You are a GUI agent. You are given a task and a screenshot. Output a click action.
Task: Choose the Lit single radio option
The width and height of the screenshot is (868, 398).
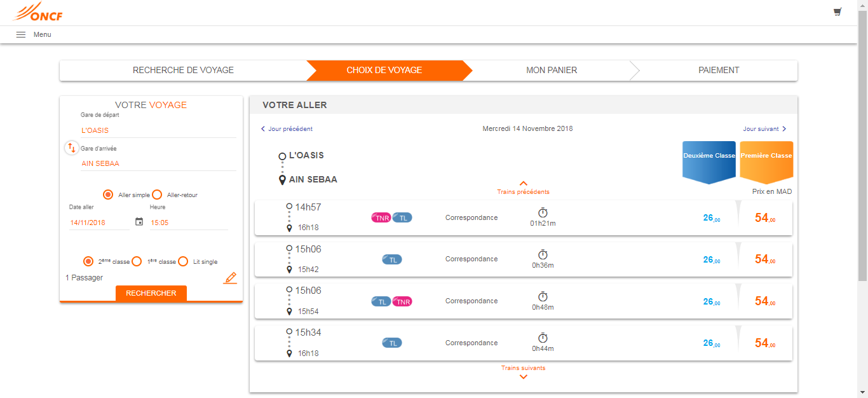click(x=183, y=261)
